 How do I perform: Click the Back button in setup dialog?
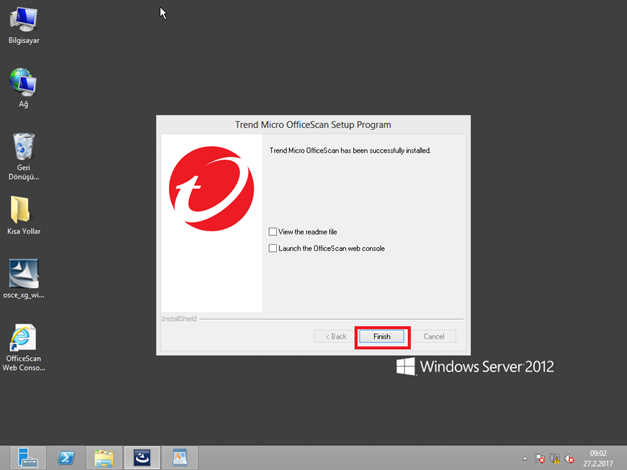pyautogui.click(x=336, y=336)
